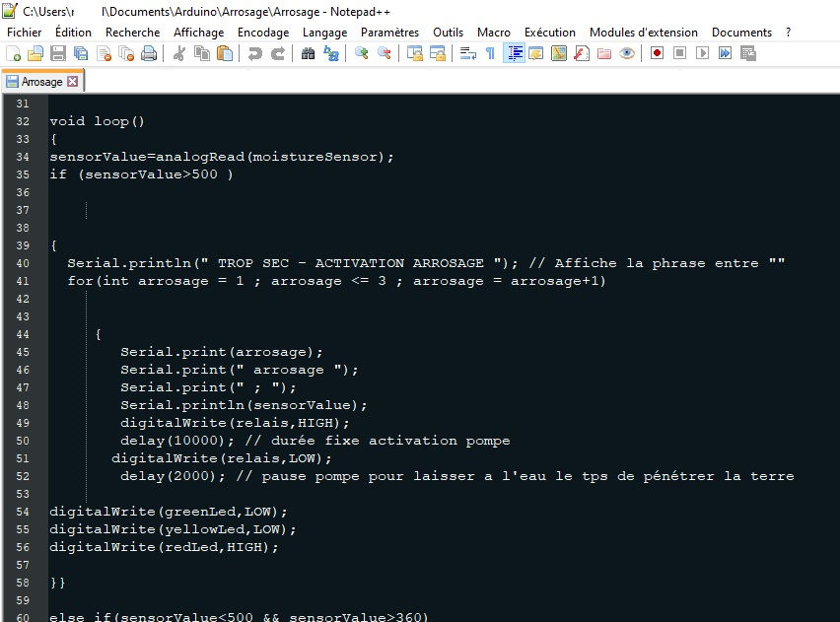840x622 pixels.
Task: Open the ? help menu
Action: click(788, 33)
